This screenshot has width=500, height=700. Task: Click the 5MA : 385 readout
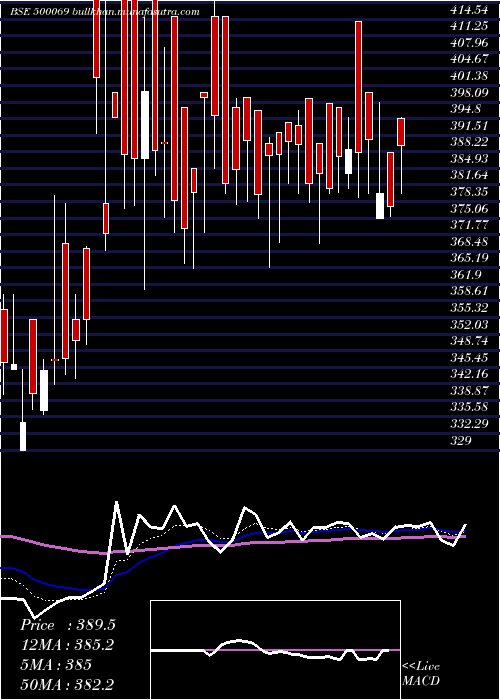[x=56, y=665]
